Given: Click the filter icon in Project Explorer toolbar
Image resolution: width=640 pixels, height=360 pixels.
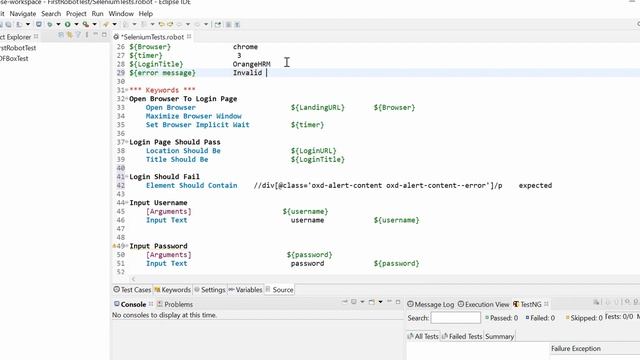Looking at the screenshot, I should [78, 36].
